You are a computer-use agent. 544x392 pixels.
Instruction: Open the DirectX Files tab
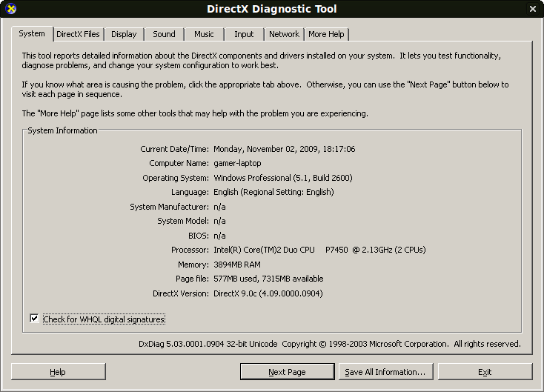pyautogui.click(x=78, y=34)
